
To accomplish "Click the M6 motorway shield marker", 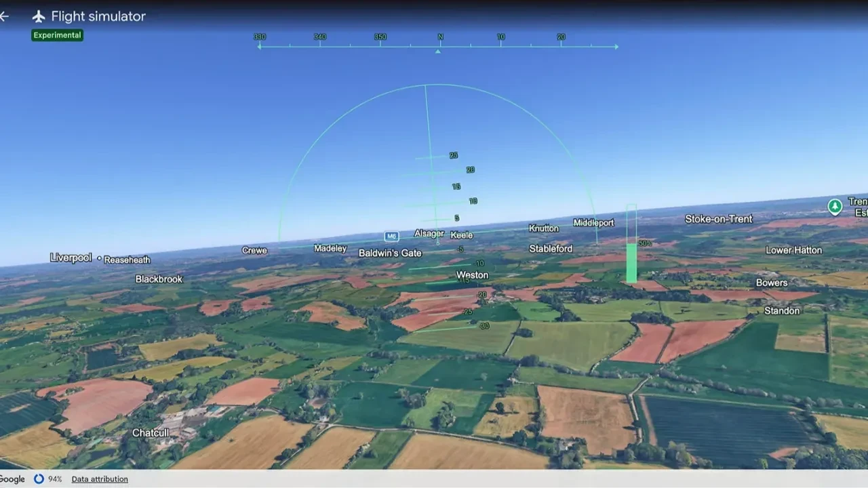I will pyautogui.click(x=391, y=237).
